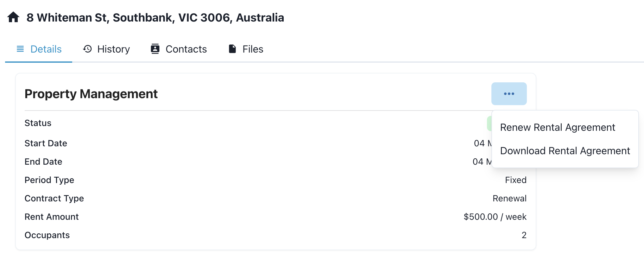Image resolution: width=644 pixels, height=266 pixels.
Task: Click the Fixed period type value
Action: point(515,180)
